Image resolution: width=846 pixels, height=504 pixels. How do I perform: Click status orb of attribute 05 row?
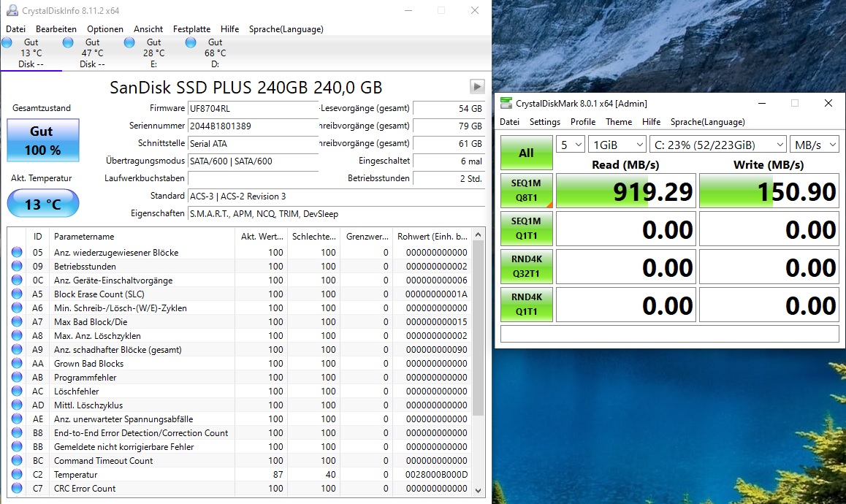click(x=17, y=252)
